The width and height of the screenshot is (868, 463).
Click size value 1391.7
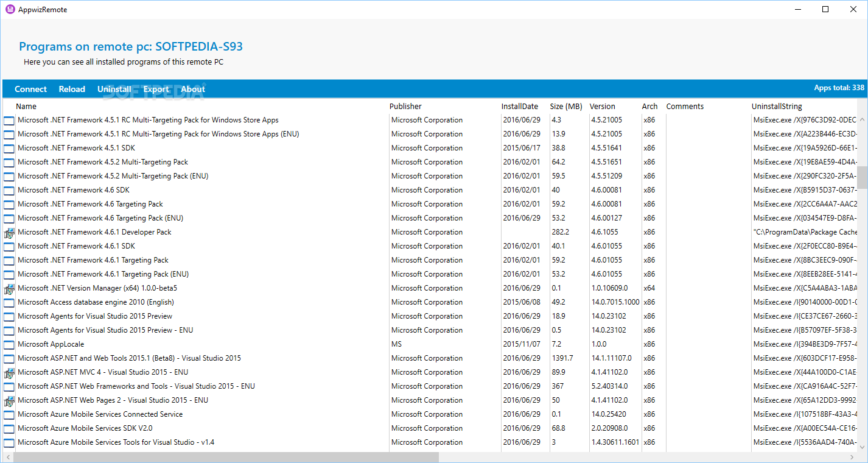tap(562, 358)
